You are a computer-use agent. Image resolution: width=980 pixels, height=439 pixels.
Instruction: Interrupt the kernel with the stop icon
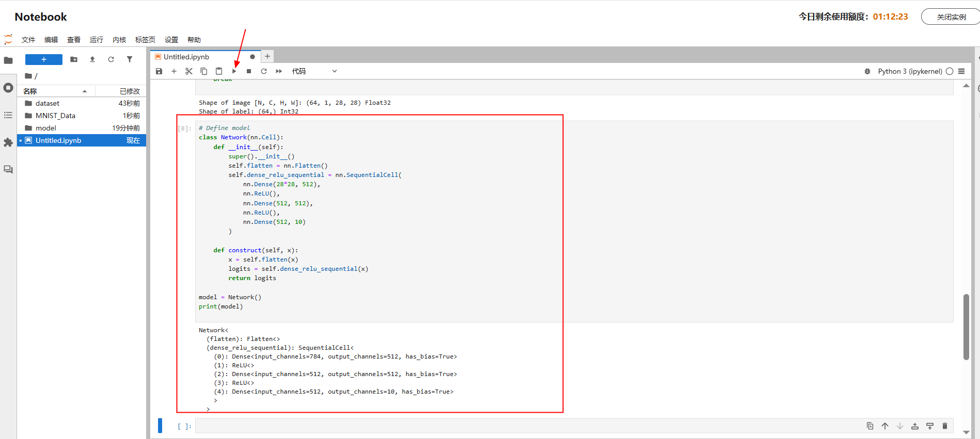pos(249,71)
